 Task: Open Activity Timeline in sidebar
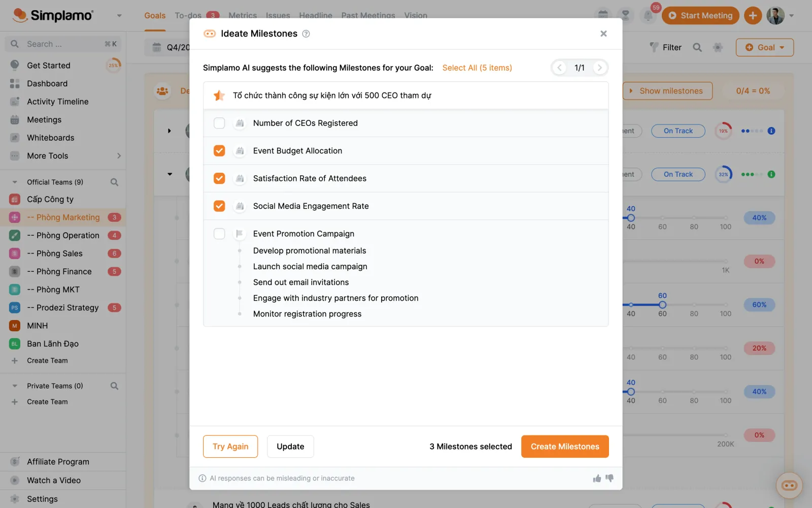click(57, 102)
